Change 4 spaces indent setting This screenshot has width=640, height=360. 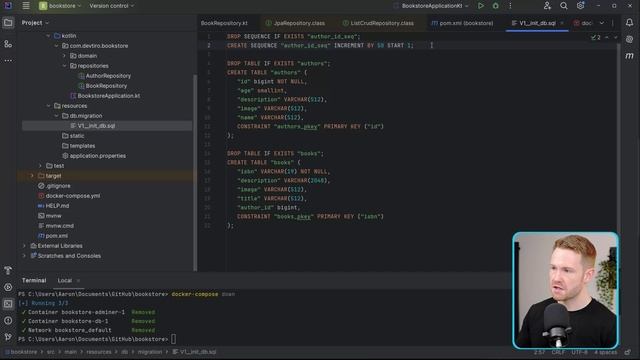tap(605, 352)
